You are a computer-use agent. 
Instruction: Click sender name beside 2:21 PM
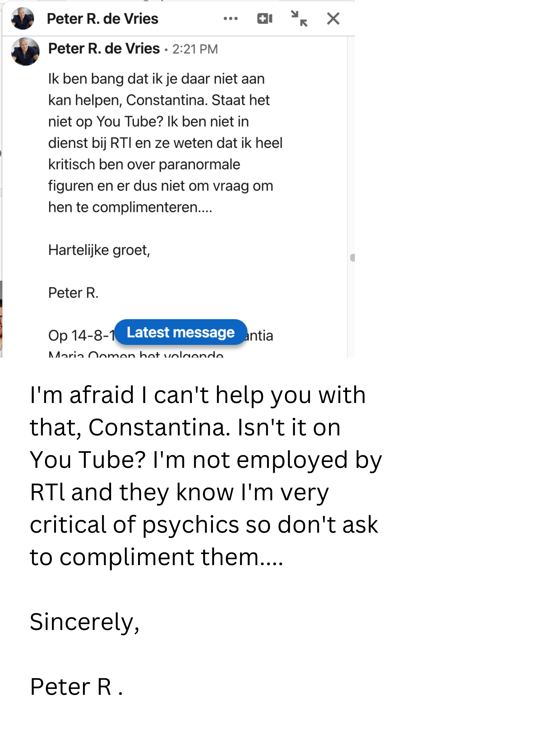point(104,49)
